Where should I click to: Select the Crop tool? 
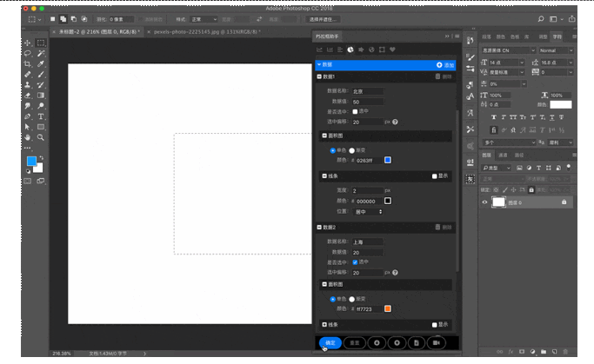click(x=28, y=64)
